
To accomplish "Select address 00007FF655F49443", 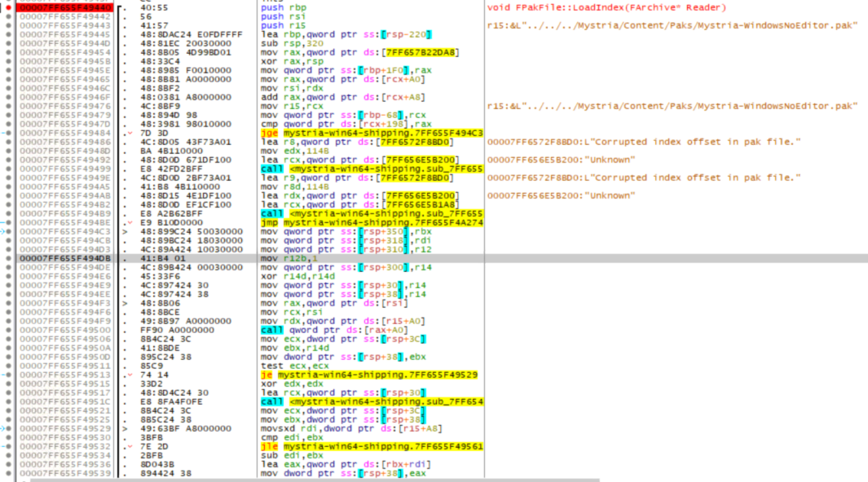I will pos(64,25).
